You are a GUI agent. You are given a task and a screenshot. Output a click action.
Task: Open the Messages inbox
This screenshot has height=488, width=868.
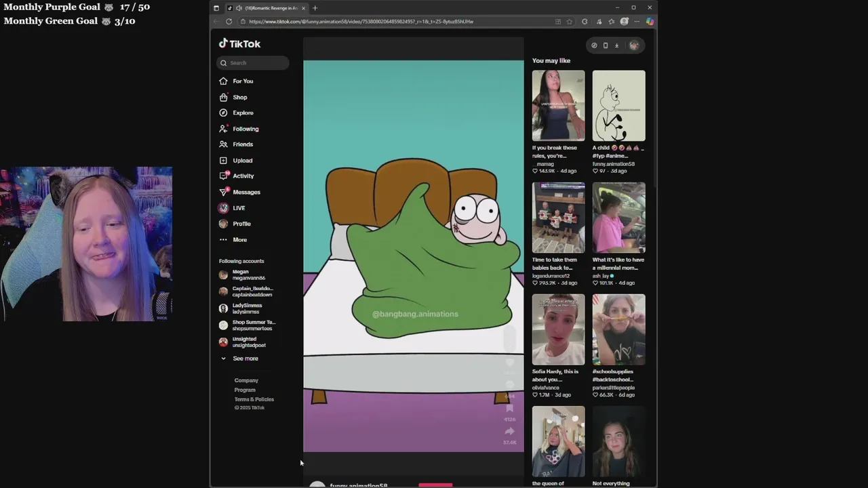pyautogui.click(x=240, y=192)
